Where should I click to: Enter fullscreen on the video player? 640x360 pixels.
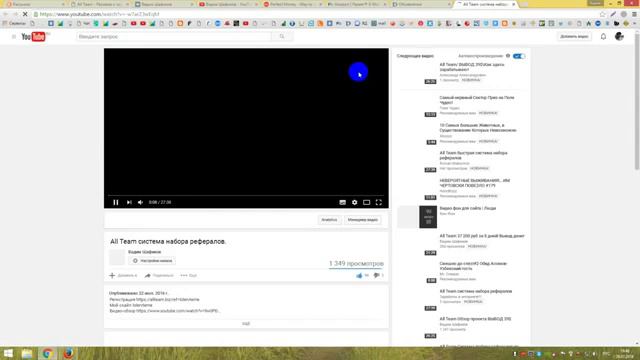pos(379,202)
